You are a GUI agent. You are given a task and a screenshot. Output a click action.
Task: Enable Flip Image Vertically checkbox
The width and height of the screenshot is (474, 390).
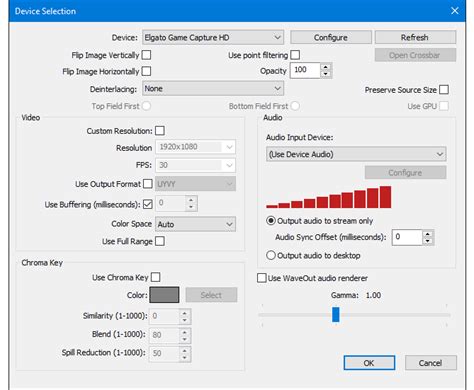[146, 55]
